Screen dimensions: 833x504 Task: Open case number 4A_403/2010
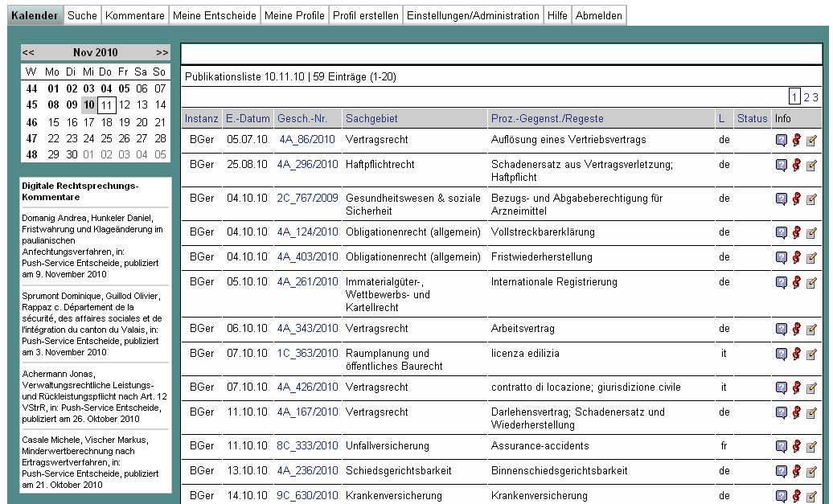tap(307, 257)
